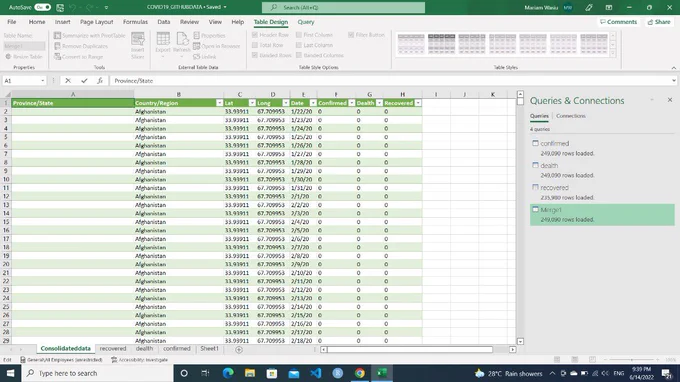Click Remove Duplicates icon

click(57, 46)
